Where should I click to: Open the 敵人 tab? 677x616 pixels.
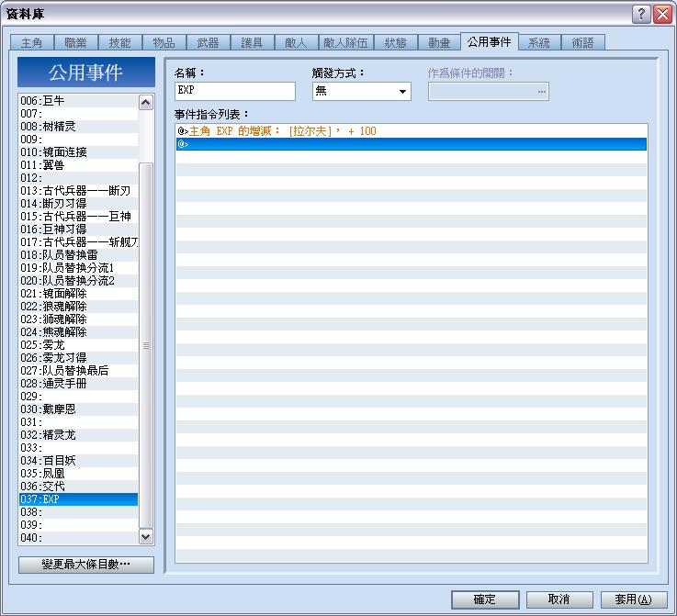click(296, 43)
